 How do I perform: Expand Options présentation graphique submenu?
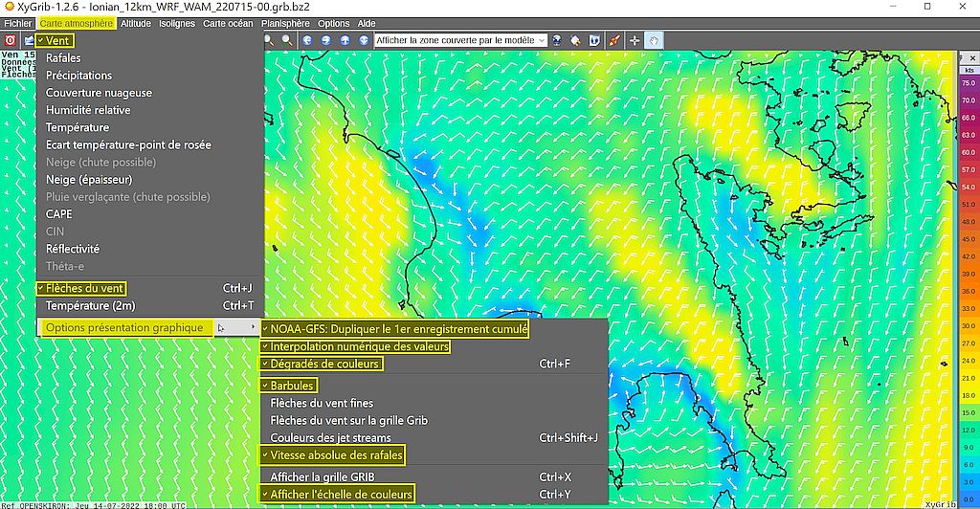[125, 328]
